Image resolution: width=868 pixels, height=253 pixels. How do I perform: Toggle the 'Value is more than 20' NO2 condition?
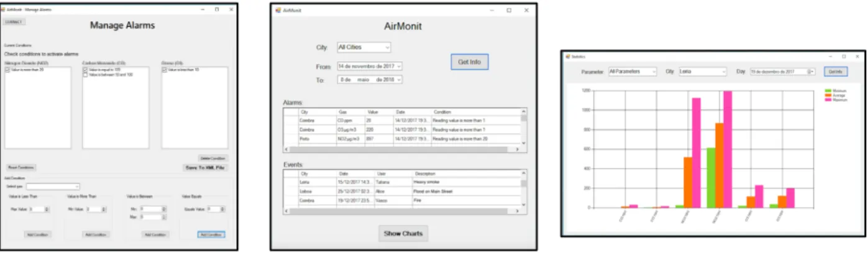(6, 70)
